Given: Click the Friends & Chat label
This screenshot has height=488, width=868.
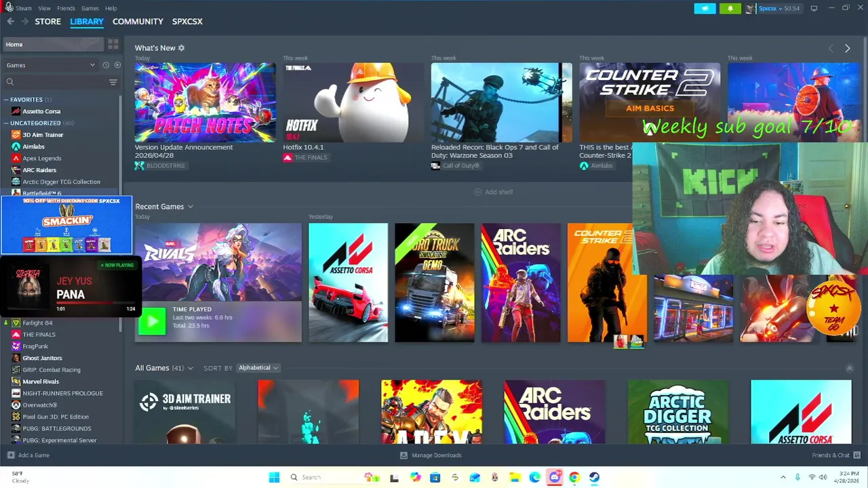Looking at the screenshot, I should [x=831, y=455].
